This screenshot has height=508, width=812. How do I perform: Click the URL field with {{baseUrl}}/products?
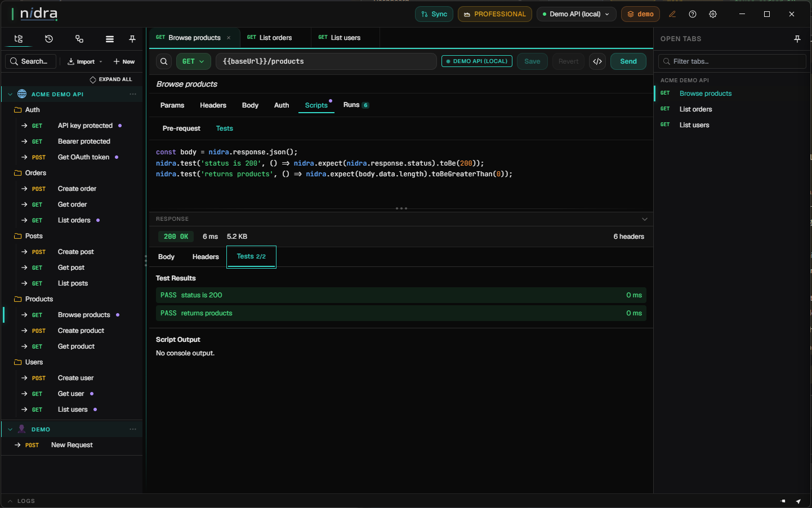326,61
